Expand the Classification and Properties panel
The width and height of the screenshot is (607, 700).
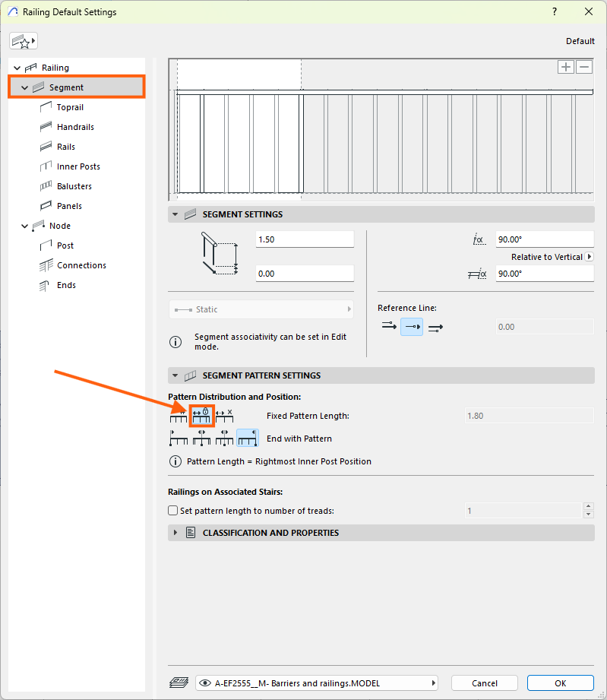tap(175, 533)
